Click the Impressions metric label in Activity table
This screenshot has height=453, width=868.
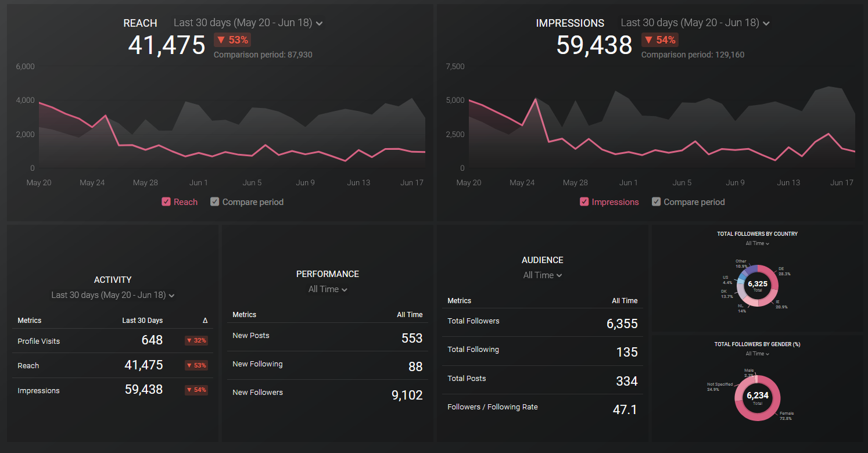(38, 390)
